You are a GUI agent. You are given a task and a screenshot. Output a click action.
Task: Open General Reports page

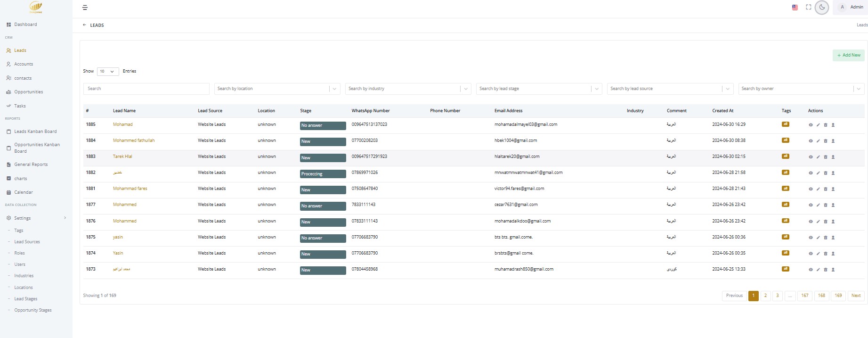[31, 165]
